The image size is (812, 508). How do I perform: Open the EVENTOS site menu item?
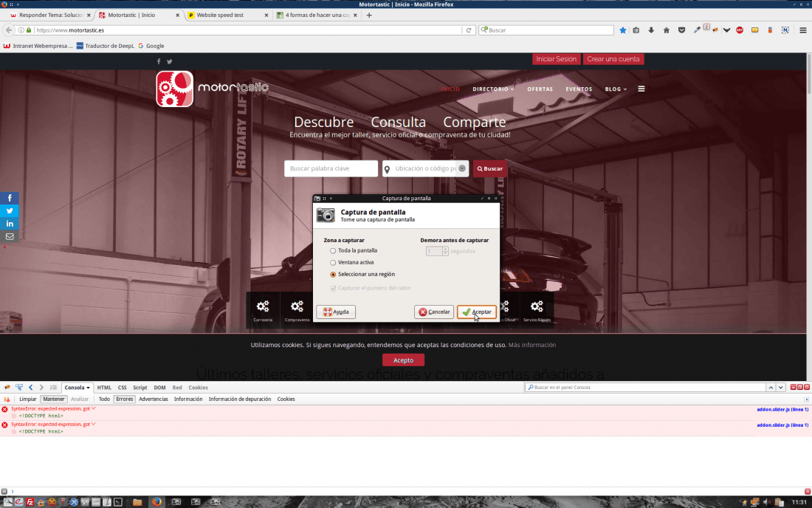pos(579,89)
